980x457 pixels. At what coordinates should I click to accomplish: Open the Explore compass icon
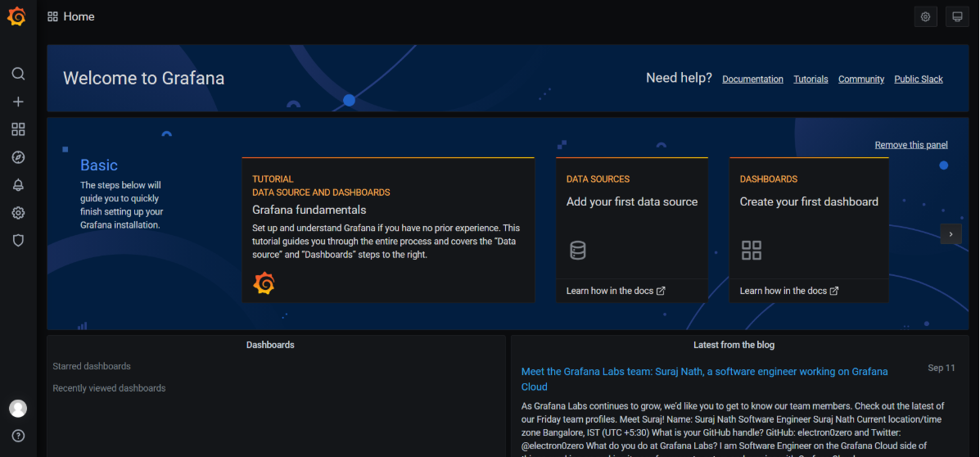point(18,157)
